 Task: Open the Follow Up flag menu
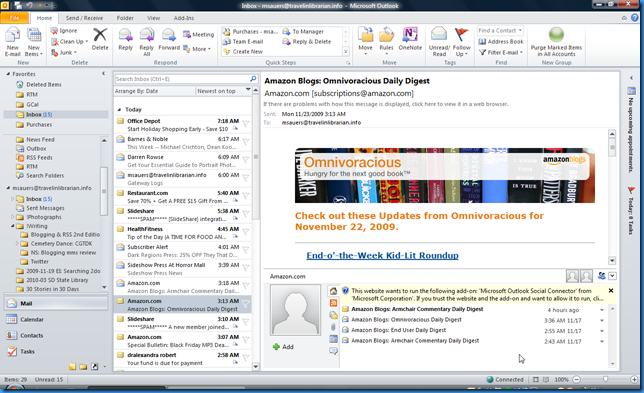point(462,41)
